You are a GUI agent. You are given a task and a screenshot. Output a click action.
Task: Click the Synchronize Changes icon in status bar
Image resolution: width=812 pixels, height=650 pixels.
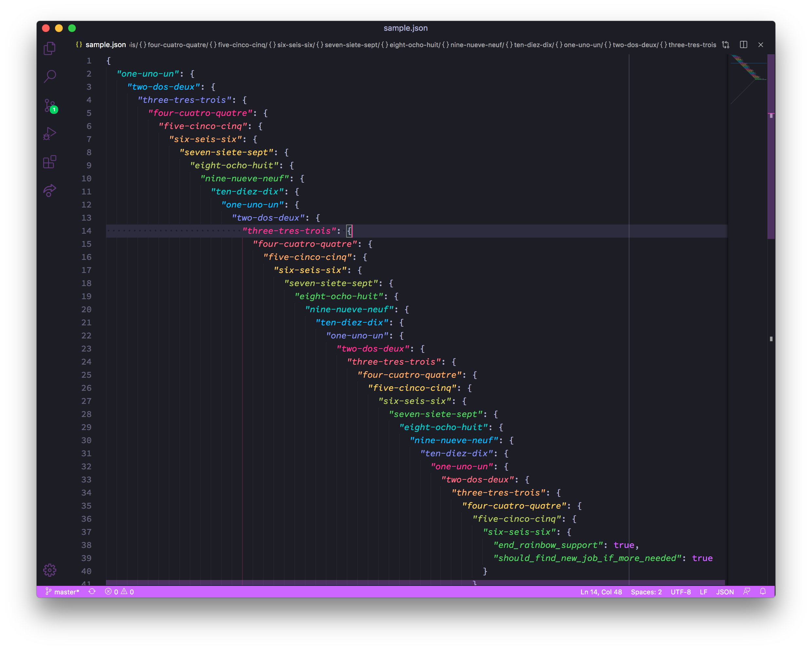coord(92,592)
